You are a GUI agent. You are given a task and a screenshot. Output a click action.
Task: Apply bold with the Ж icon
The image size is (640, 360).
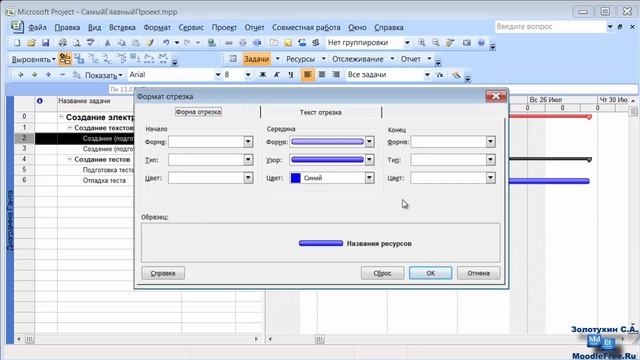tap(263, 75)
